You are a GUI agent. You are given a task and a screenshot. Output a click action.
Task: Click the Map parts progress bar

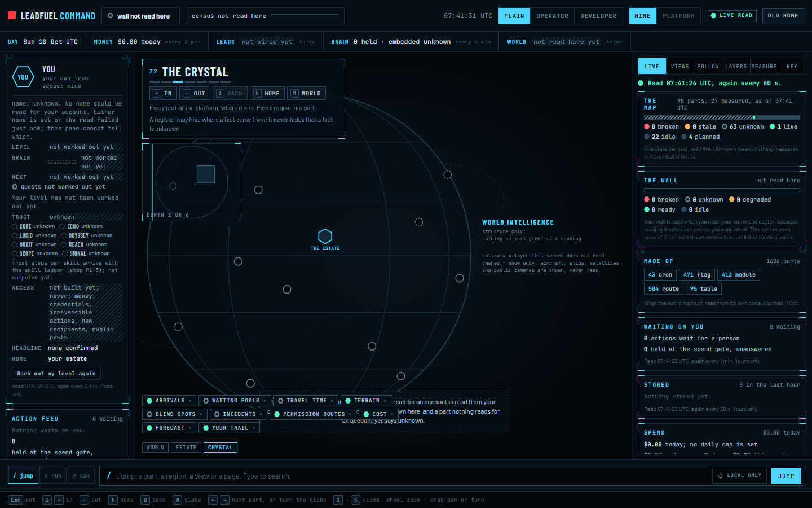pyautogui.click(x=722, y=118)
